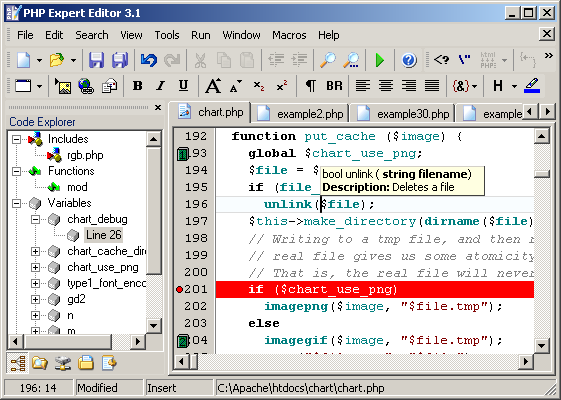Run the script with green play icon
The image size is (561, 400).
[380, 60]
